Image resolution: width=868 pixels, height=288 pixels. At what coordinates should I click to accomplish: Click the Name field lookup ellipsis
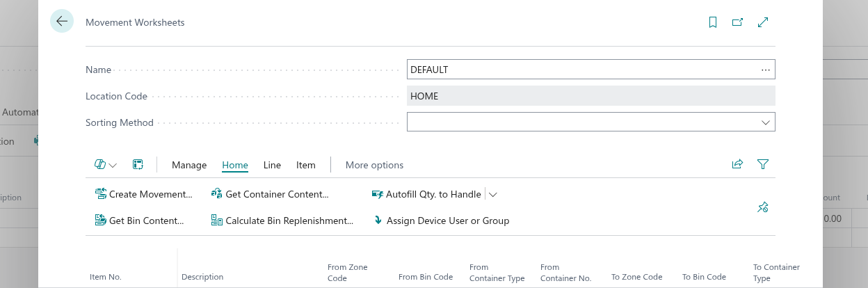765,70
